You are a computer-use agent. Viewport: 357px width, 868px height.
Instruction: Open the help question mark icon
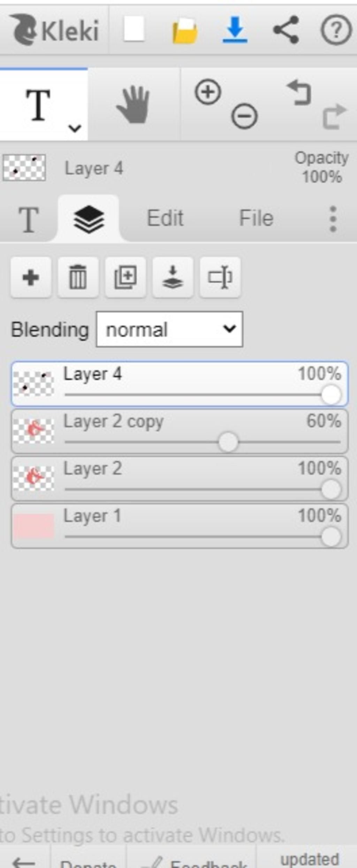tap(336, 30)
